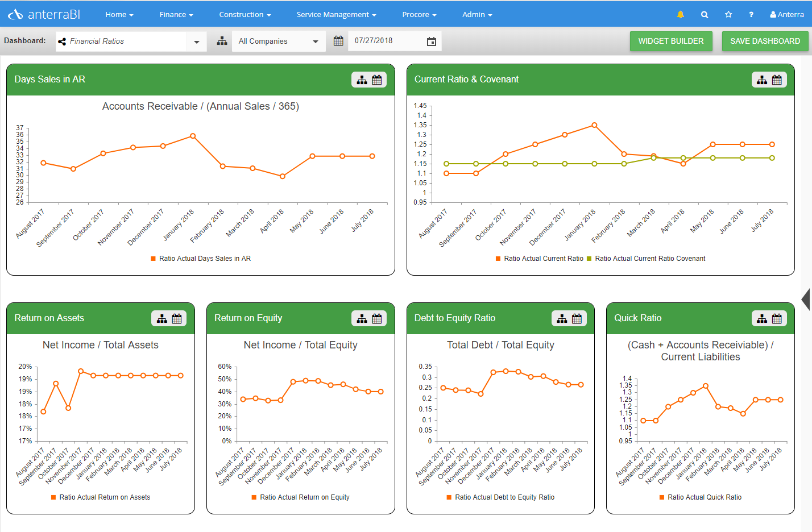Click hierarchy icon on Debt to Equity Ratio
This screenshot has width=812, height=532.
(562, 319)
